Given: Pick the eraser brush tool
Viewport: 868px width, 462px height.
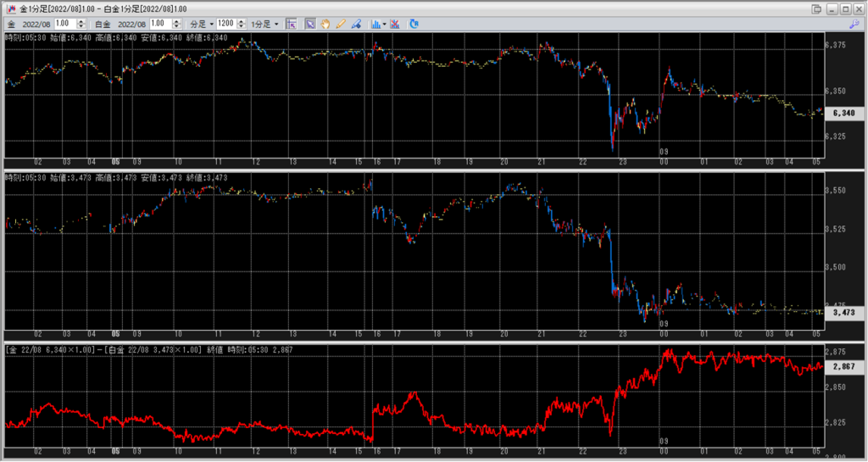Looking at the screenshot, I should click(355, 24).
